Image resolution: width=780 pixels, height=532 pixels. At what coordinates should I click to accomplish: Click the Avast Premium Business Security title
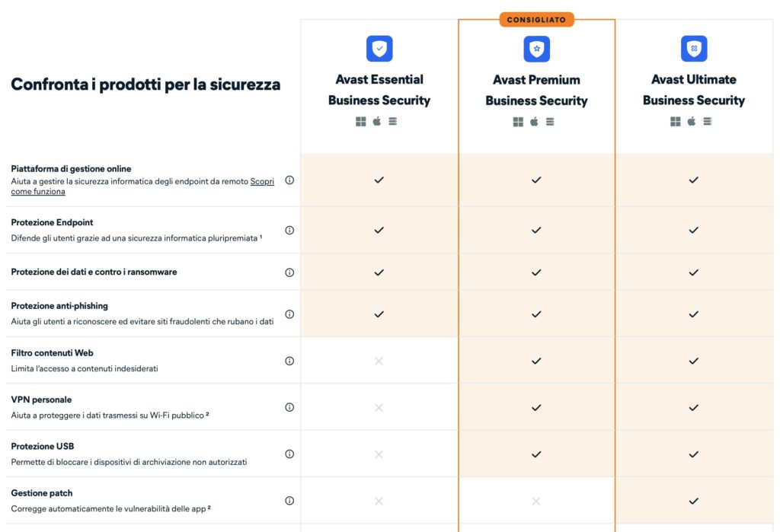click(x=536, y=90)
